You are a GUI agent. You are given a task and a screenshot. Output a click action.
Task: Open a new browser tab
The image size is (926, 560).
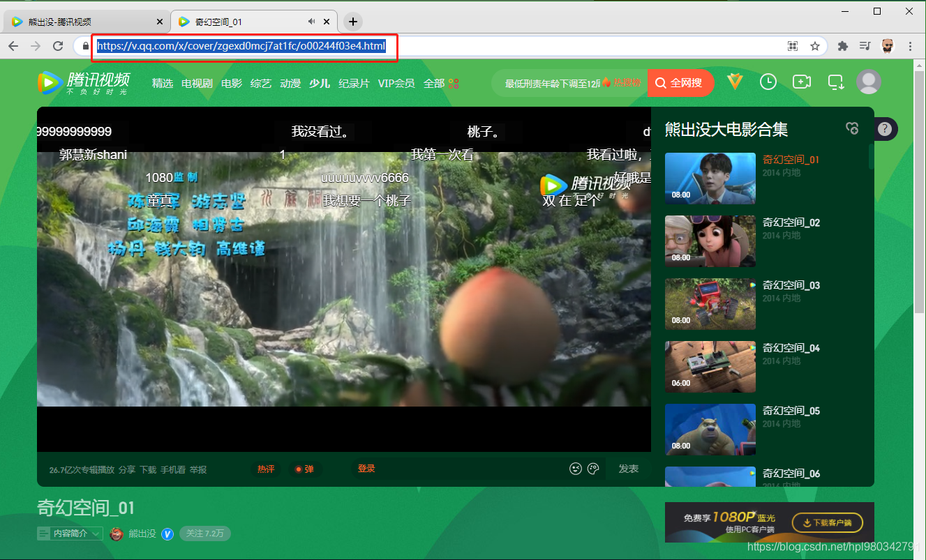click(x=353, y=22)
